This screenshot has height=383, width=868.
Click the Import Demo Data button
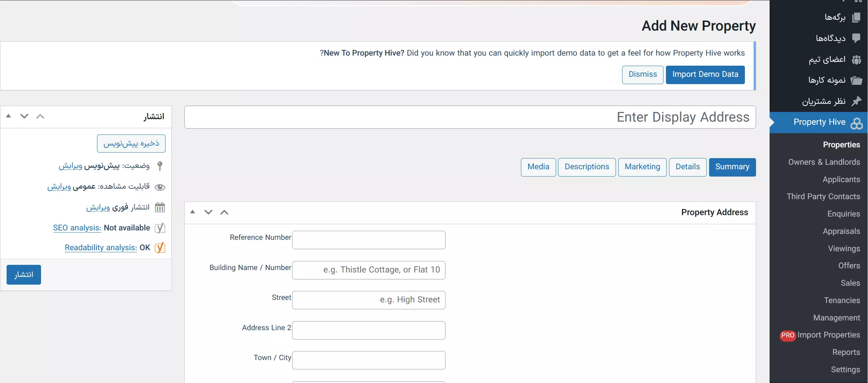tap(705, 75)
